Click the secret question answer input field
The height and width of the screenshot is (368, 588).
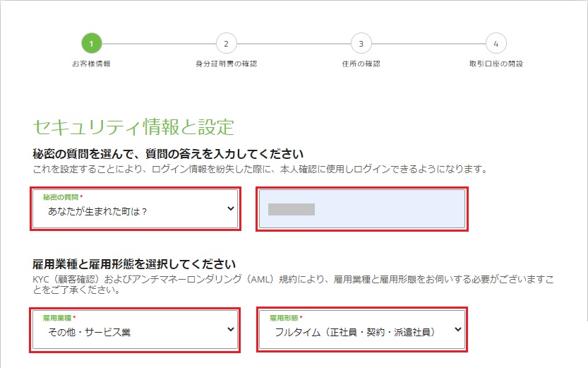362,209
